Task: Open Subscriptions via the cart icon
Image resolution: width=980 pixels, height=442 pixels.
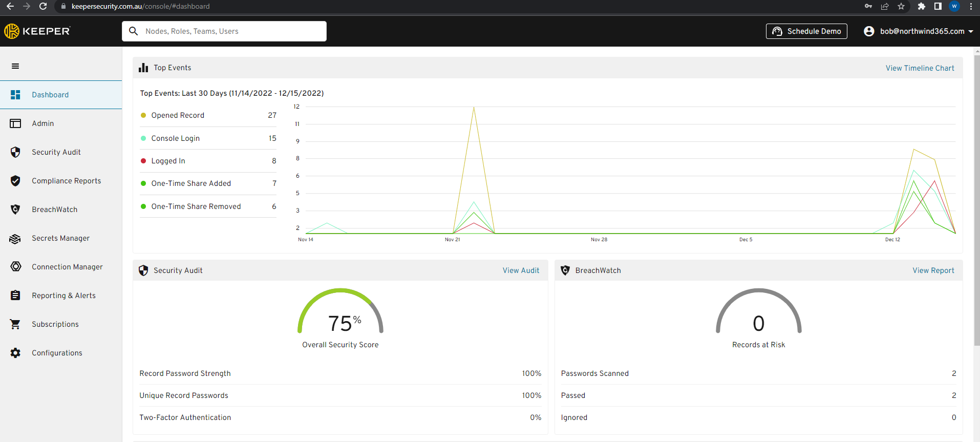Action: 15,324
